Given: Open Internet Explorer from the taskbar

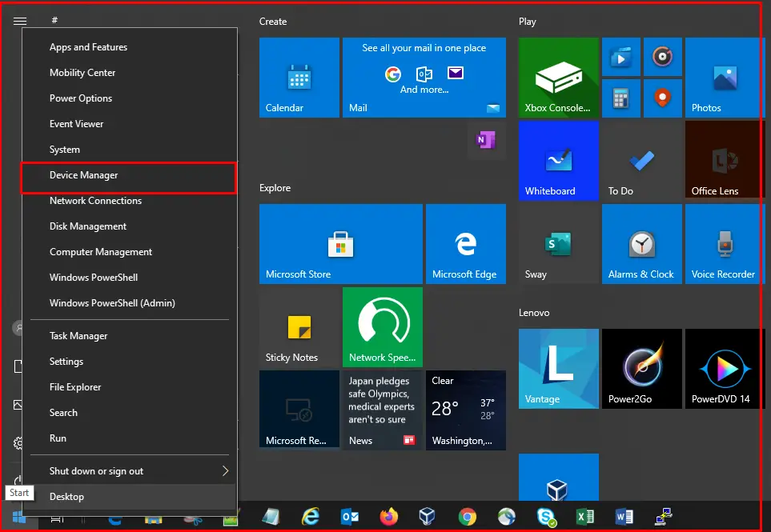Looking at the screenshot, I should click(x=311, y=517).
